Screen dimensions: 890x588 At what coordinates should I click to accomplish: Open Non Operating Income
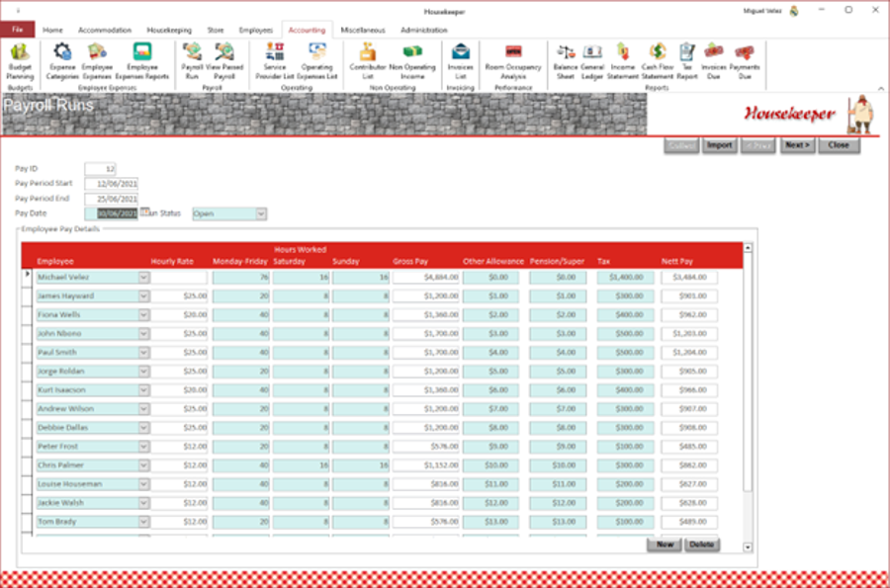(x=412, y=60)
